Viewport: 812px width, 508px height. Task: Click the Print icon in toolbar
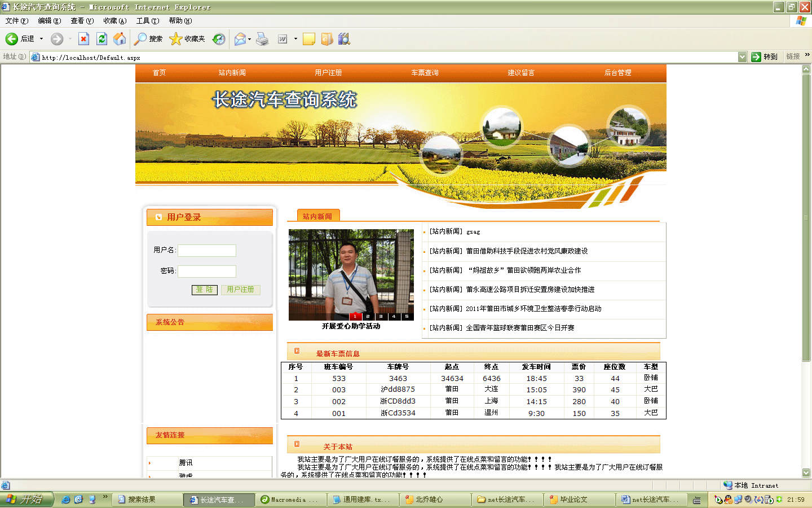[x=262, y=39]
